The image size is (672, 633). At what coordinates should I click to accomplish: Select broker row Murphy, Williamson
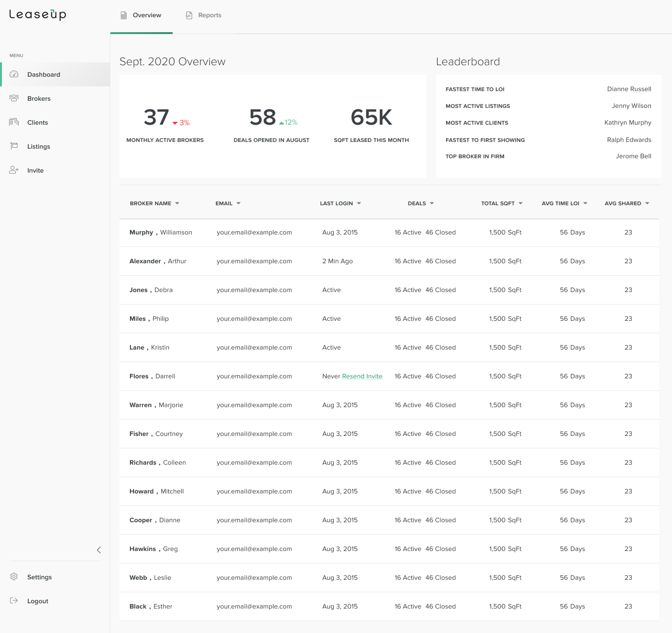point(389,233)
